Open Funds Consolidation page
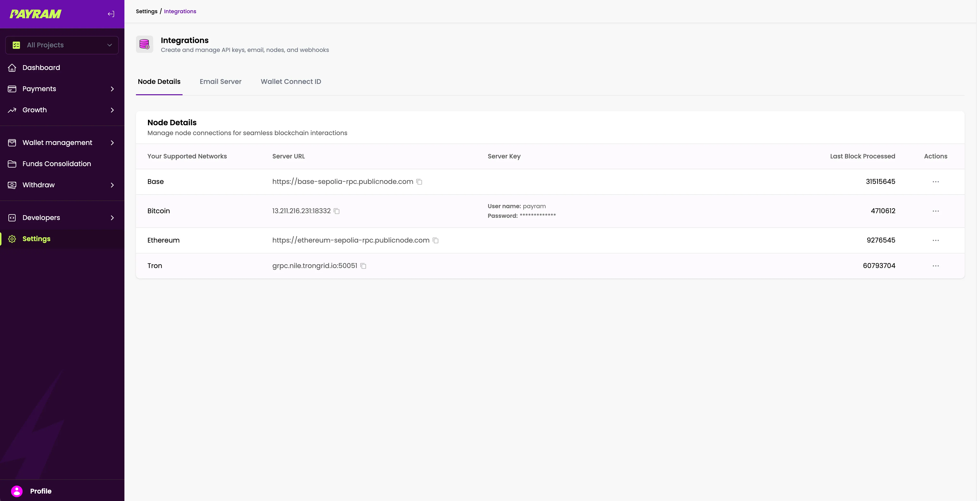The height and width of the screenshot is (501, 980). [56, 164]
